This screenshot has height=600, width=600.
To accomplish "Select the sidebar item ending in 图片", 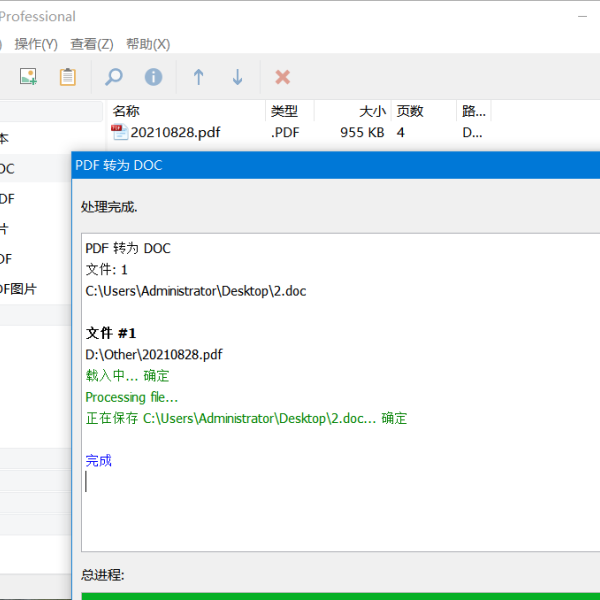I will click(18, 289).
